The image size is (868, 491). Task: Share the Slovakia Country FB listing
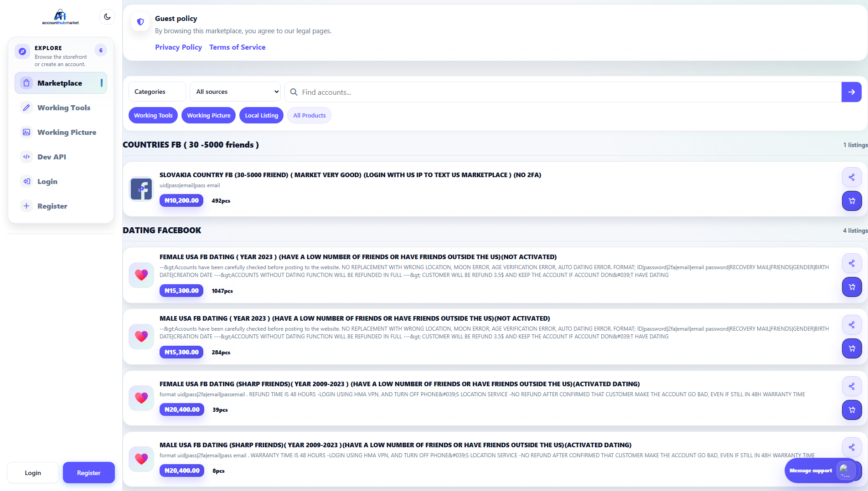click(852, 177)
